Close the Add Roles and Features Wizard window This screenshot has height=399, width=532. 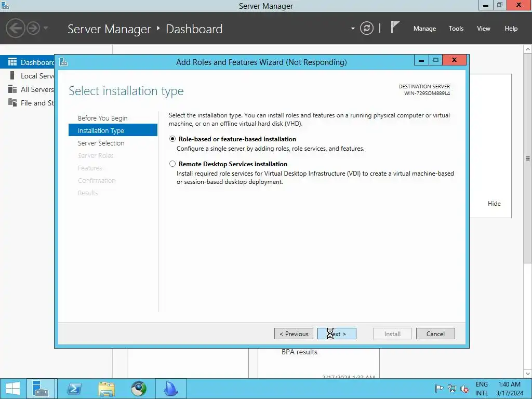pyautogui.click(x=454, y=60)
